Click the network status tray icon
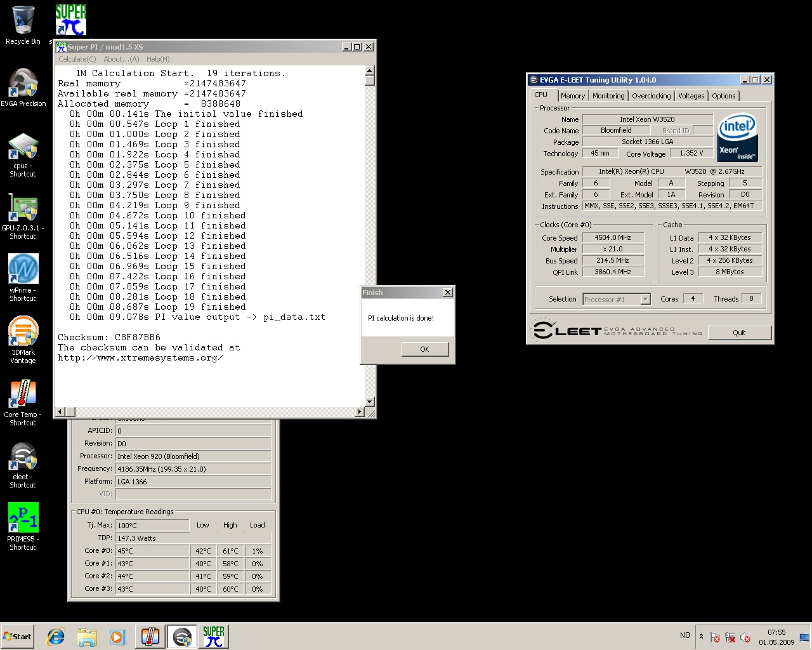The height and width of the screenshot is (650, 812). coord(730,637)
